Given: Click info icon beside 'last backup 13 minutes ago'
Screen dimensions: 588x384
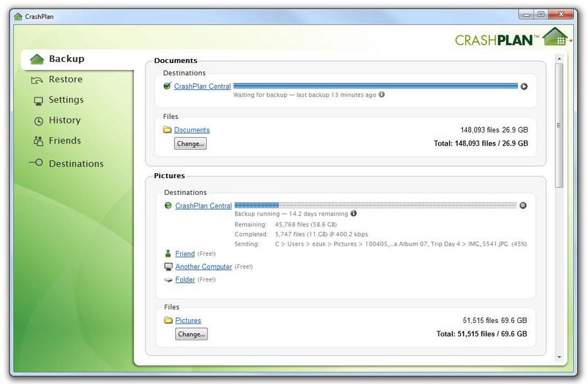Looking at the screenshot, I should pos(381,95).
